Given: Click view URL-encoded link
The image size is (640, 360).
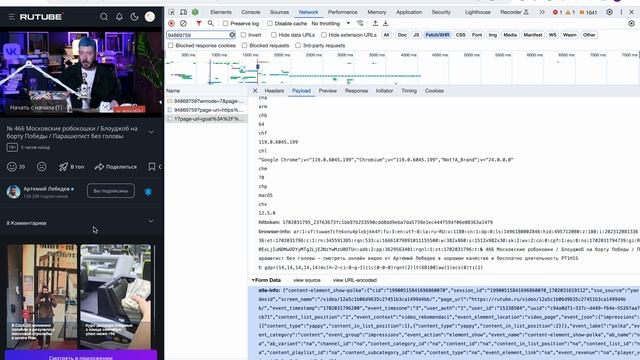Looking at the screenshot, I should [x=355, y=280].
